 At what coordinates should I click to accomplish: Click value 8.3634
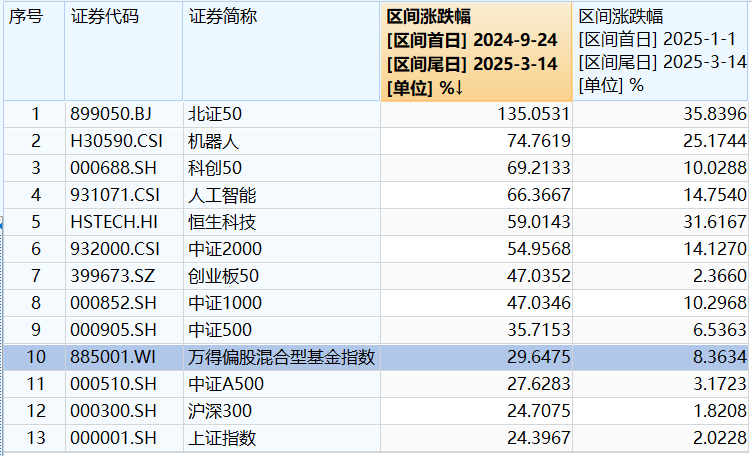point(720,357)
